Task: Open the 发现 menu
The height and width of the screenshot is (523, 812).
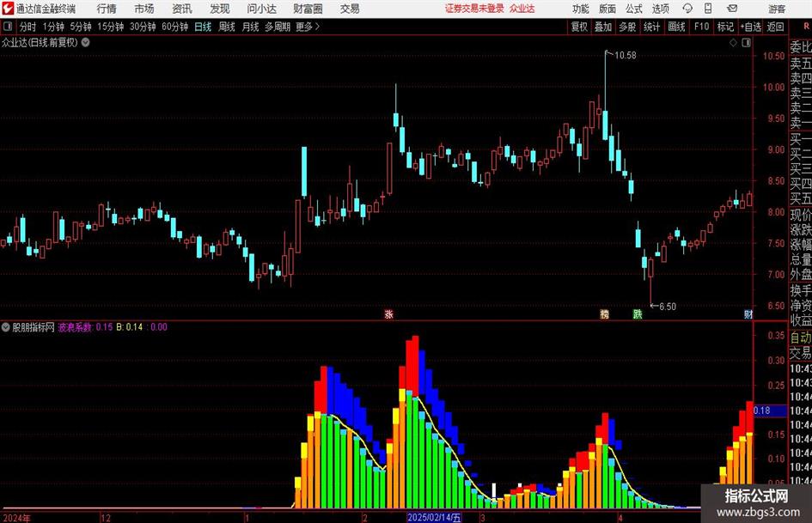Action: tap(220, 9)
